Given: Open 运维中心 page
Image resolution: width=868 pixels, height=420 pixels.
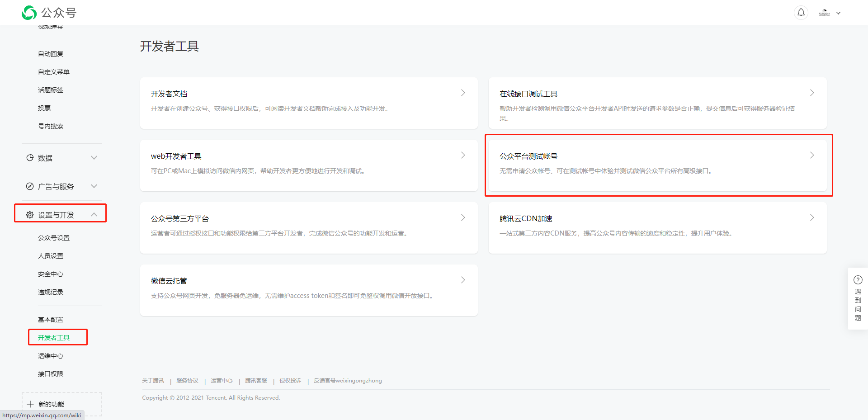Looking at the screenshot, I should pyautogui.click(x=51, y=356).
